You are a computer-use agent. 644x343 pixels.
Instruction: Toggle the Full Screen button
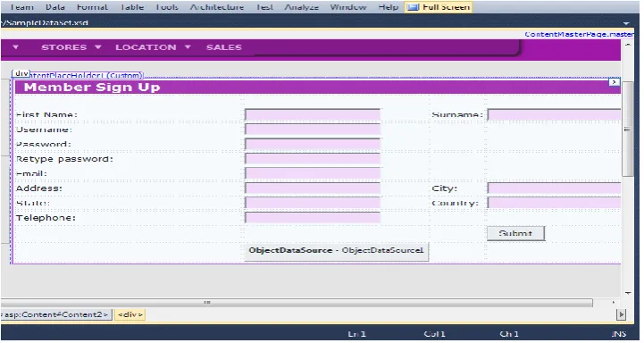tap(439, 7)
